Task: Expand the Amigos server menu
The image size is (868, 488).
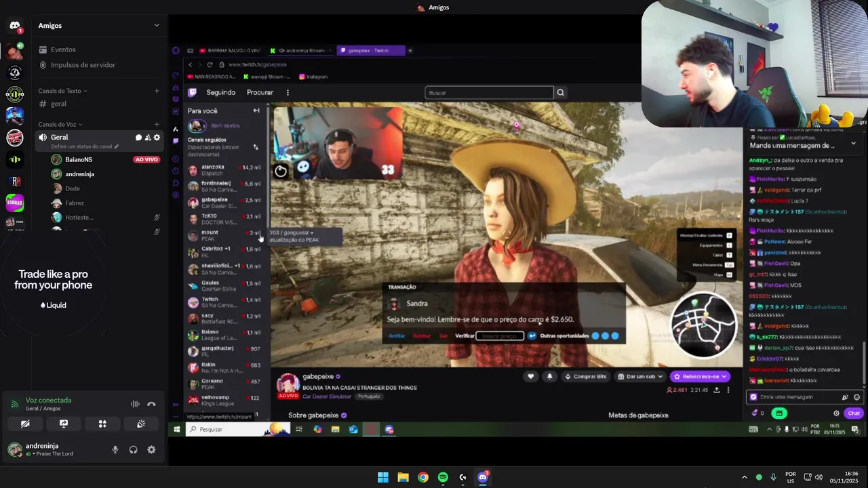Action: (157, 26)
